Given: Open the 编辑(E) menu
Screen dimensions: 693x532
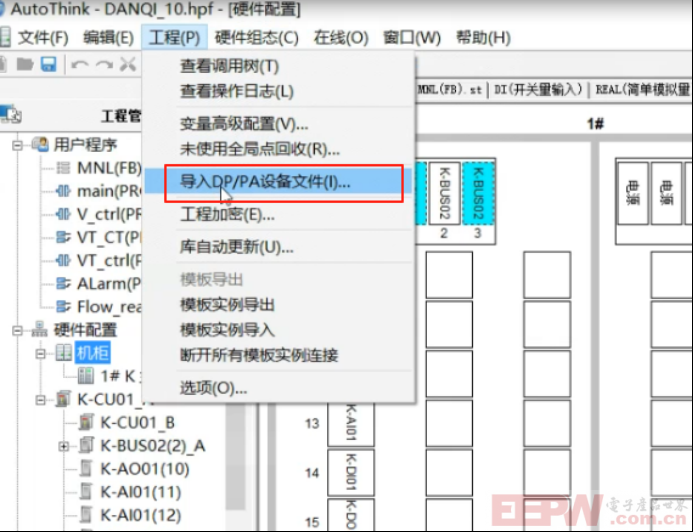Looking at the screenshot, I should [108, 38].
